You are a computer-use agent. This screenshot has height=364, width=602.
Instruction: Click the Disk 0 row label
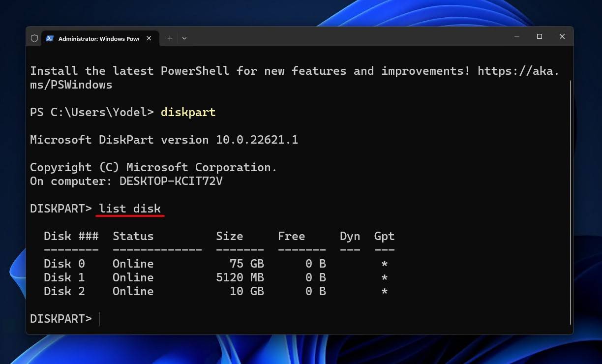click(x=64, y=264)
